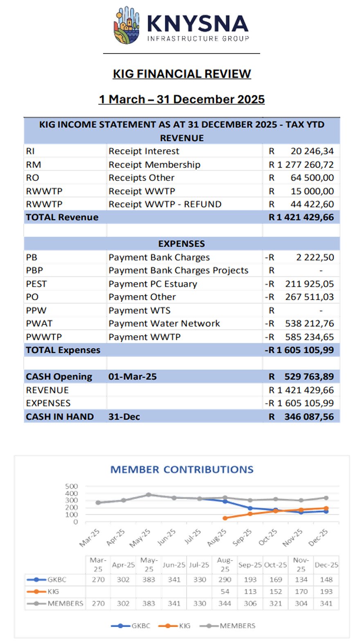364x644 pixels.
Task: Select the amount R 15 000,00
Action: click(301, 191)
